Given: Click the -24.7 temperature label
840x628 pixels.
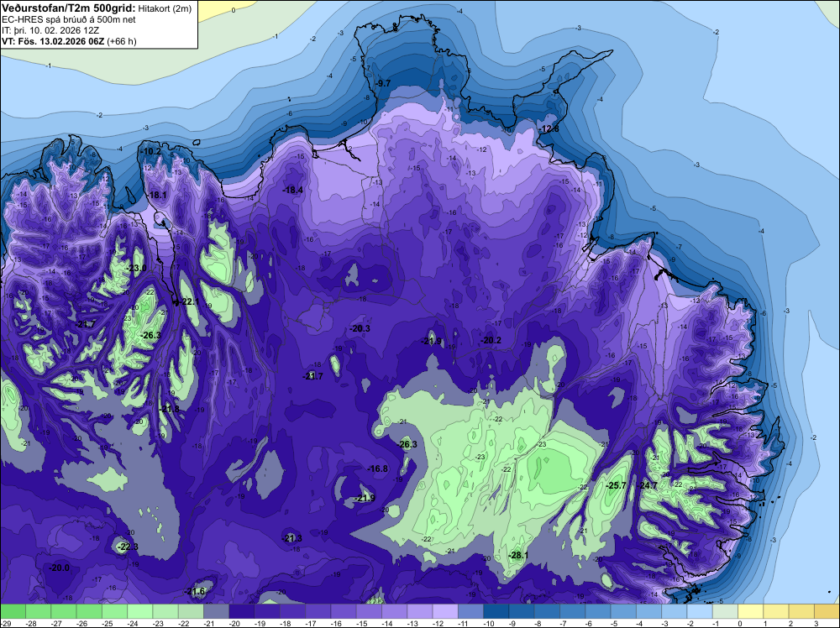Looking at the screenshot, I should click(x=647, y=485).
